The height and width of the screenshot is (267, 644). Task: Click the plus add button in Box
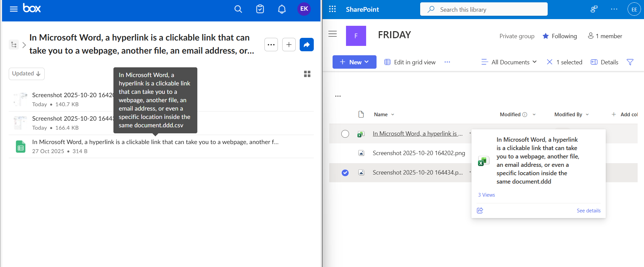tap(289, 45)
